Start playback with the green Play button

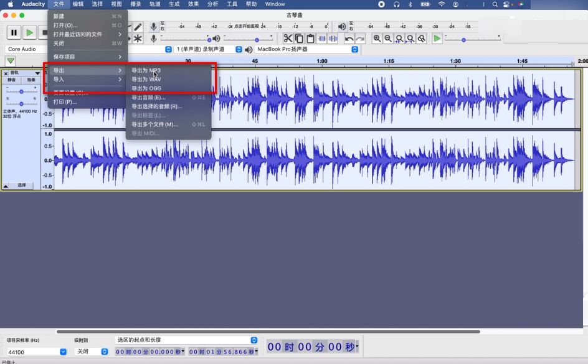click(29, 32)
